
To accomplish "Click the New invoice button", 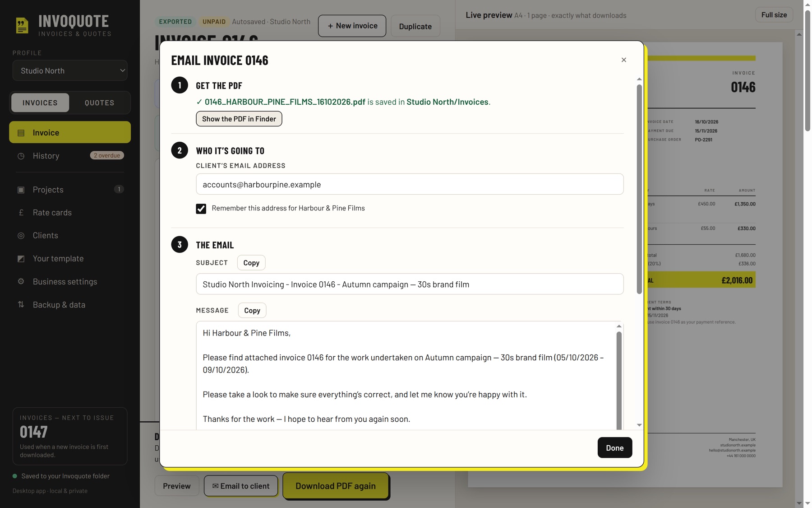I will point(352,26).
